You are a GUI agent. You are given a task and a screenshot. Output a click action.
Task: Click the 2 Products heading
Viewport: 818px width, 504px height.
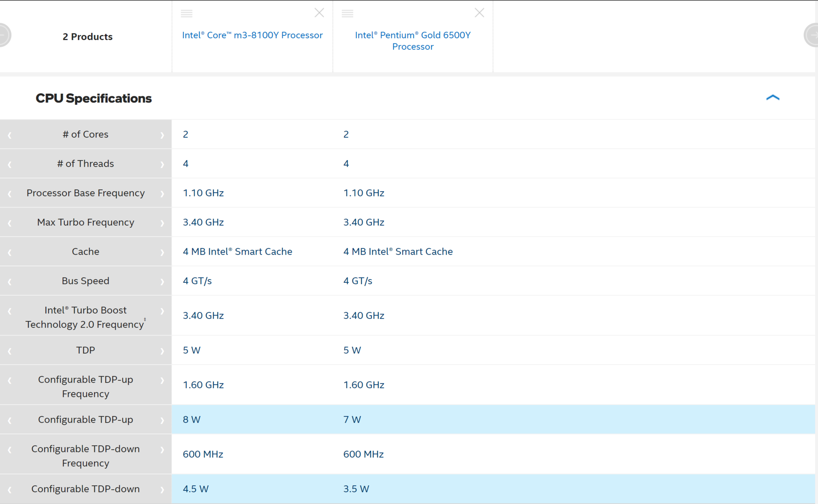tap(87, 37)
